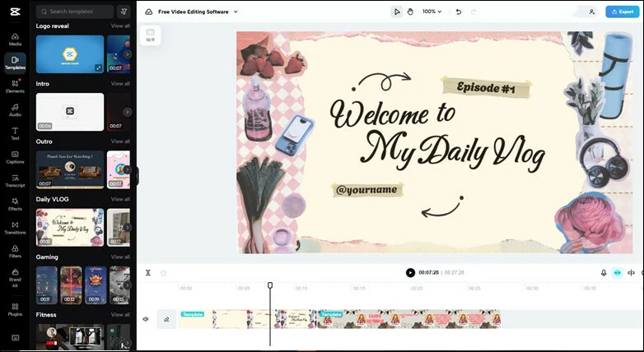
Task: Open the Effects panel
Action: (x=15, y=204)
